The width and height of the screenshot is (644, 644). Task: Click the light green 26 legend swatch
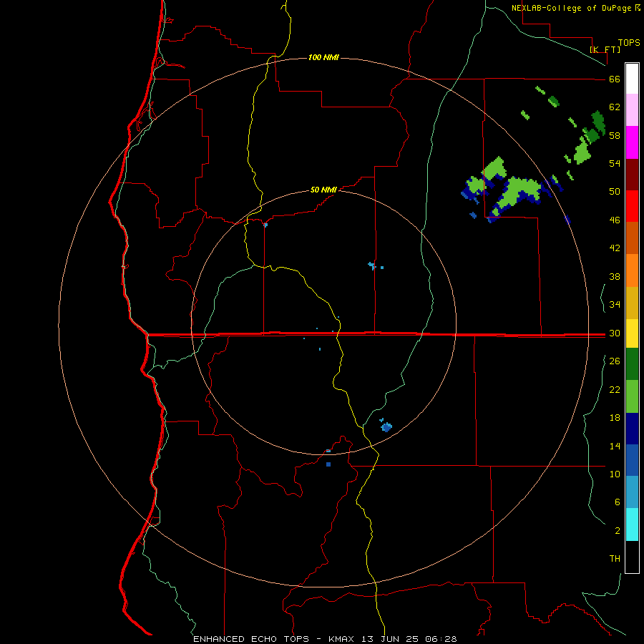[x=632, y=396]
